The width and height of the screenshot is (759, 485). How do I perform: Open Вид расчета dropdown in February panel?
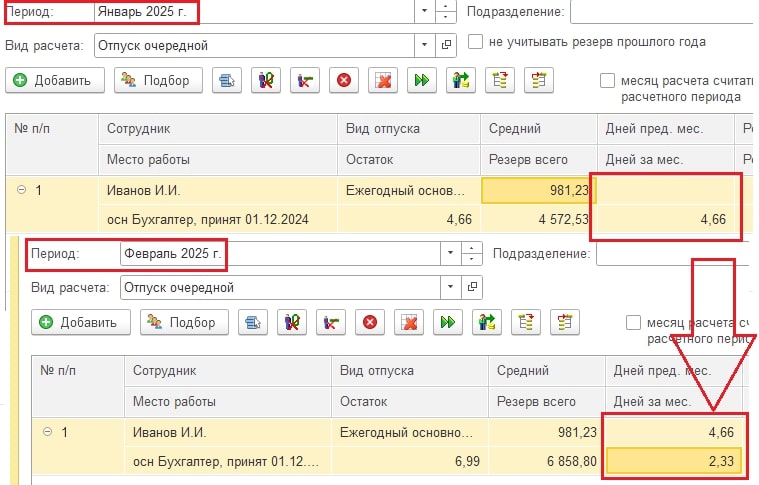[x=451, y=287]
